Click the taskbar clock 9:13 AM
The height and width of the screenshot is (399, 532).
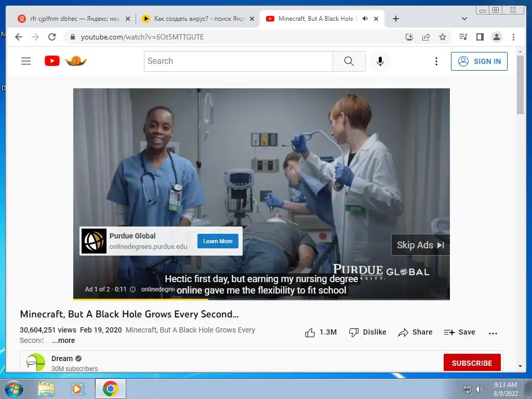(506, 385)
